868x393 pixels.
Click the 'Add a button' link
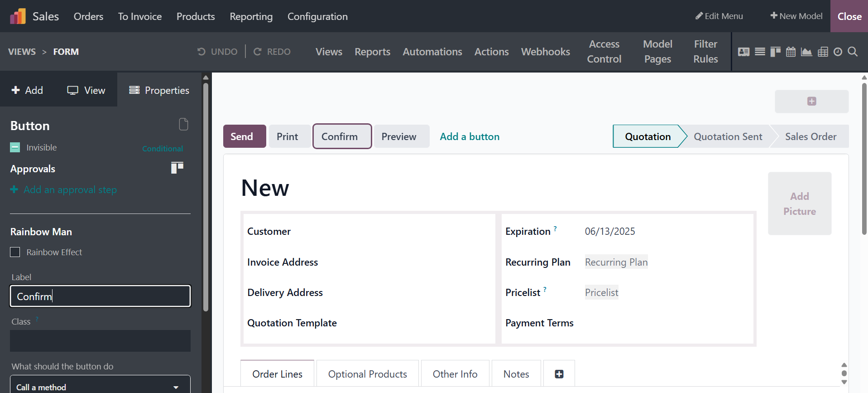click(x=470, y=136)
